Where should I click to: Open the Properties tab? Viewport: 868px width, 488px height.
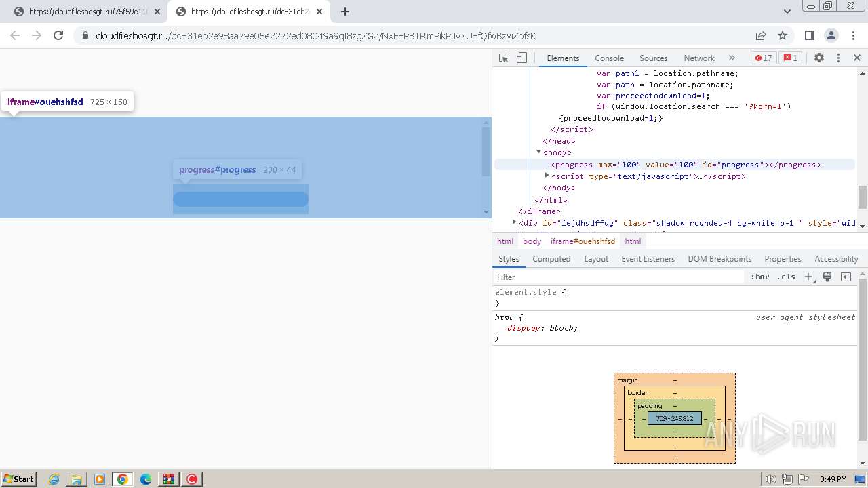pyautogui.click(x=783, y=259)
